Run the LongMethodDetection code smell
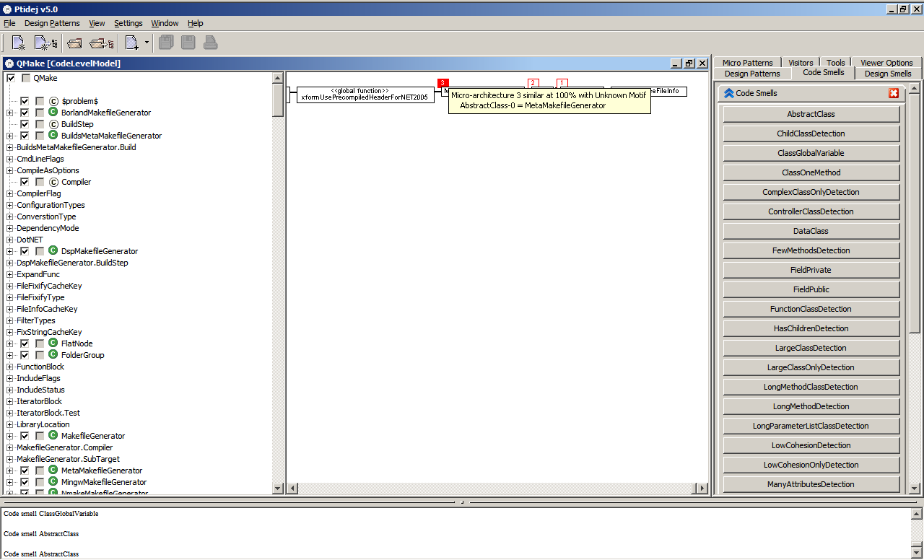This screenshot has width=924, height=560. (811, 406)
